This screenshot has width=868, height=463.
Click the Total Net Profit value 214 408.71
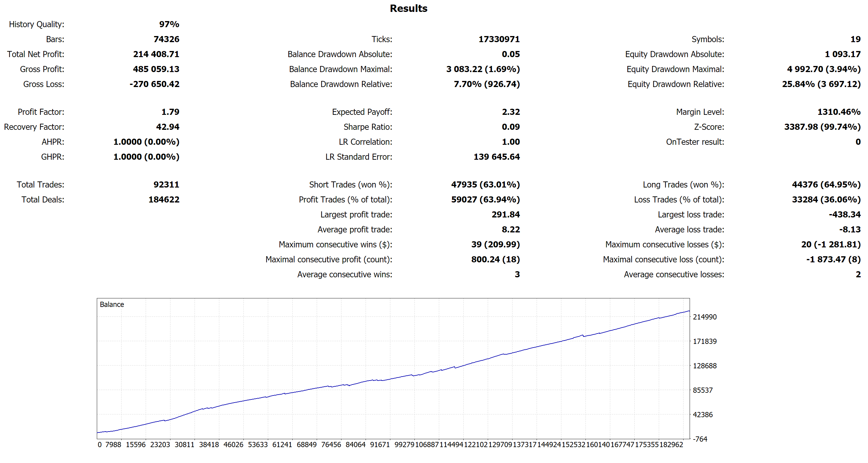[156, 54]
